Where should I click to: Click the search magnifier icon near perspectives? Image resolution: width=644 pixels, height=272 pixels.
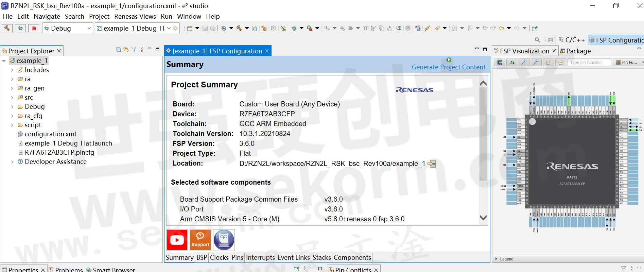(x=537, y=40)
